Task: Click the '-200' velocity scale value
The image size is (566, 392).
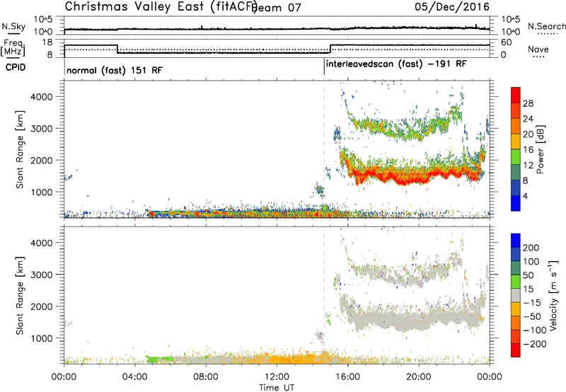Action: click(x=535, y=344)
